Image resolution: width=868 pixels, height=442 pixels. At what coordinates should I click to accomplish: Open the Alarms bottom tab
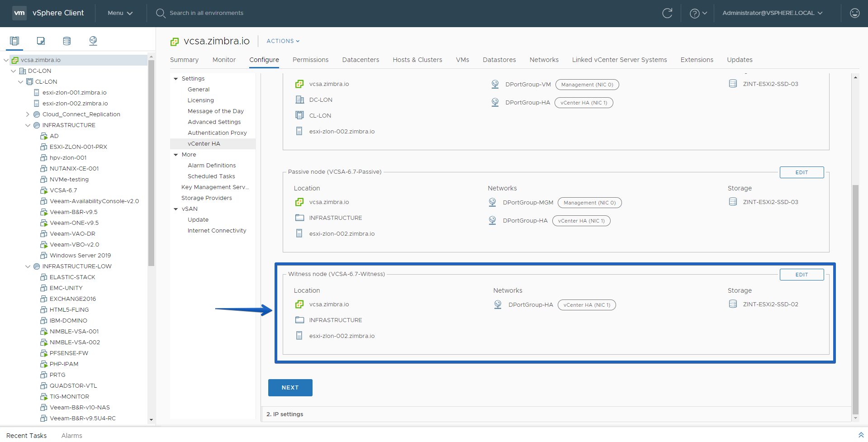click(71, 435)
